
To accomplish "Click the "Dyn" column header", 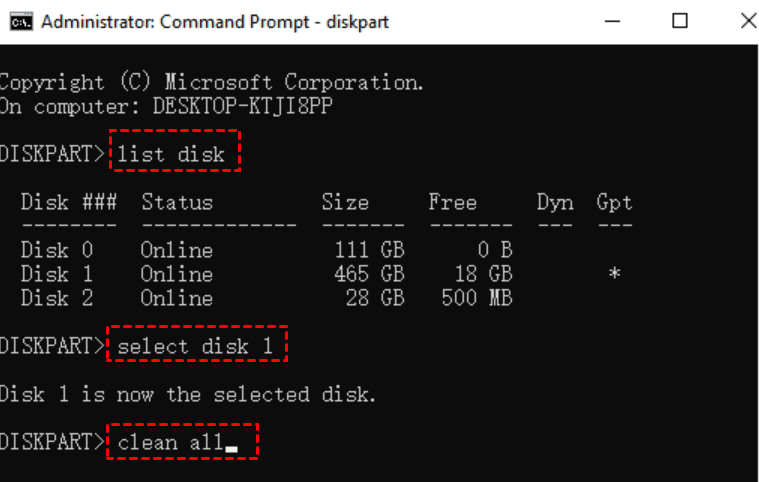I will click(555, 202).
